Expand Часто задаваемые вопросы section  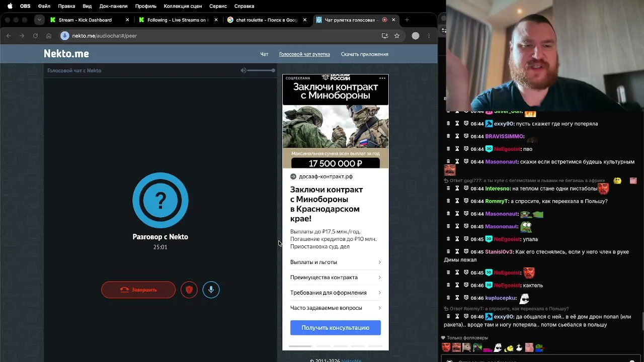coord(336,308)
